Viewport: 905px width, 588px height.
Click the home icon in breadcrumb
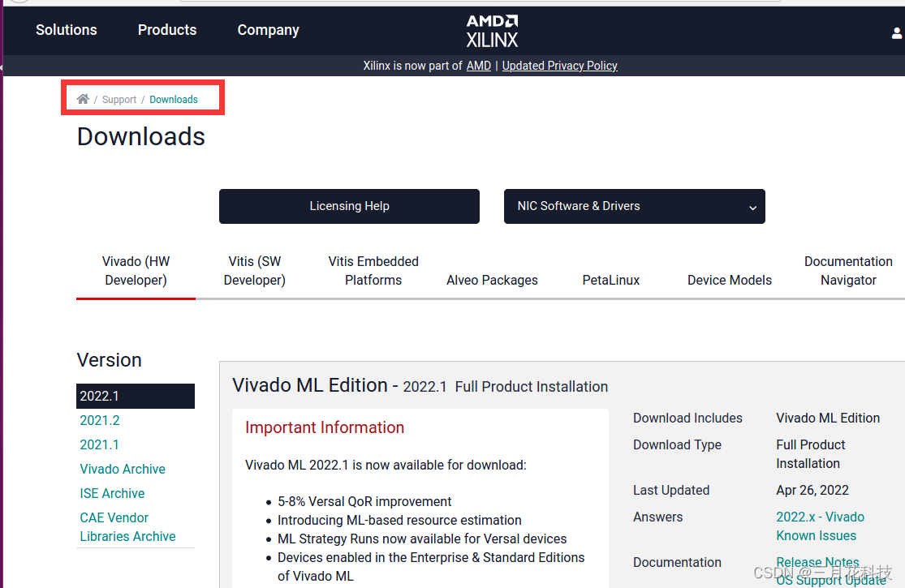tap(83, 99)
